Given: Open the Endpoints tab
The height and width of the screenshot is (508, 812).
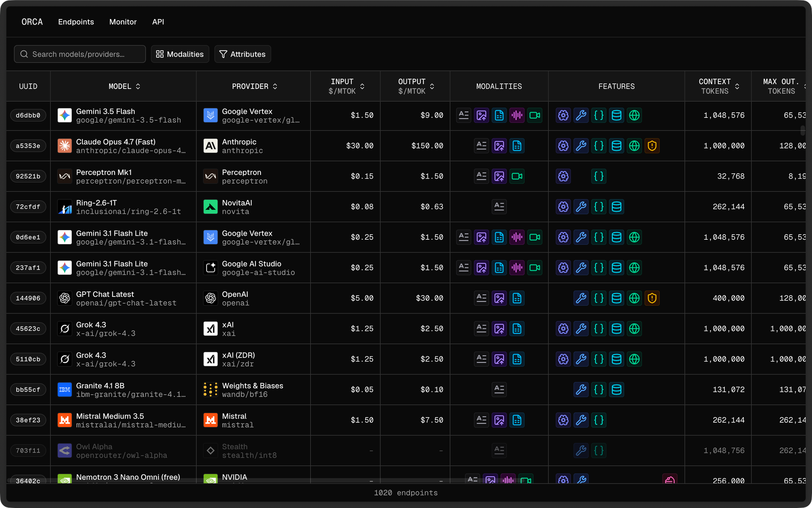Looking at the screenshot, I should pyautogui.click(x=76, y=22).
